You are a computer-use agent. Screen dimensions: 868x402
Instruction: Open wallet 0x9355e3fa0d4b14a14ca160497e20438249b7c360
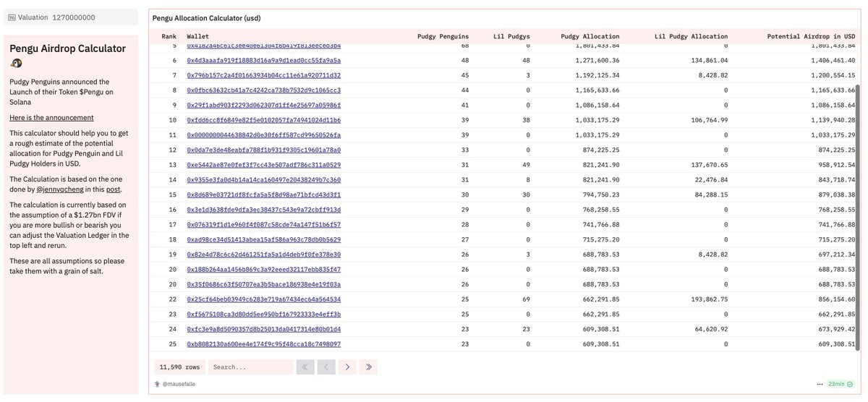pos(263,180)
